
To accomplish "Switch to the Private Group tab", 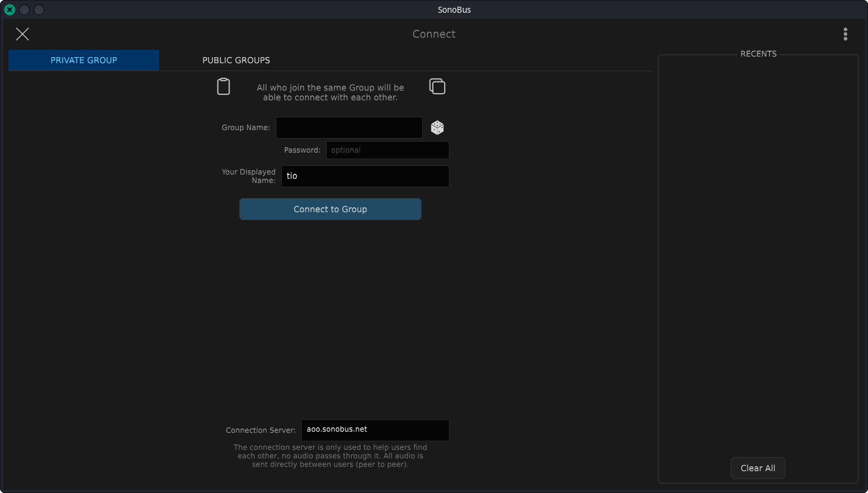I will pyautogui.click(x=84, y=60).
